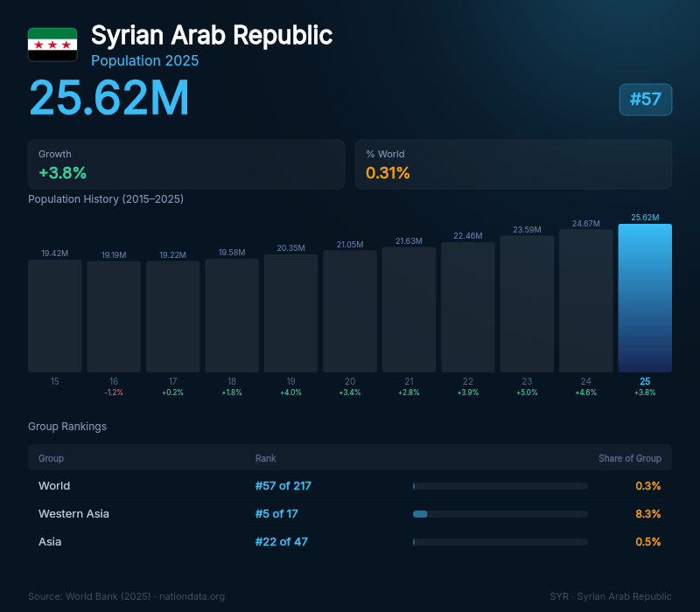Click the World Bank source footer text
Viewport: 700px width, 612px height.
click(x=126, y=596)
